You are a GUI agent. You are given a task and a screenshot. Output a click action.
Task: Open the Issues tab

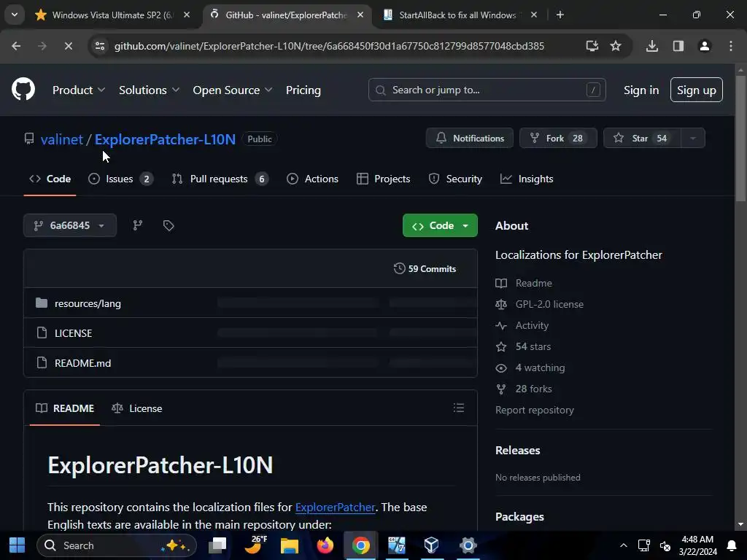(120, 179)
